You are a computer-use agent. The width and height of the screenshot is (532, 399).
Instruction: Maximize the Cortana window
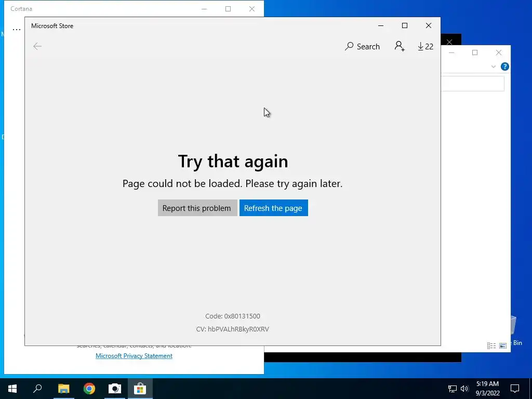228,9
